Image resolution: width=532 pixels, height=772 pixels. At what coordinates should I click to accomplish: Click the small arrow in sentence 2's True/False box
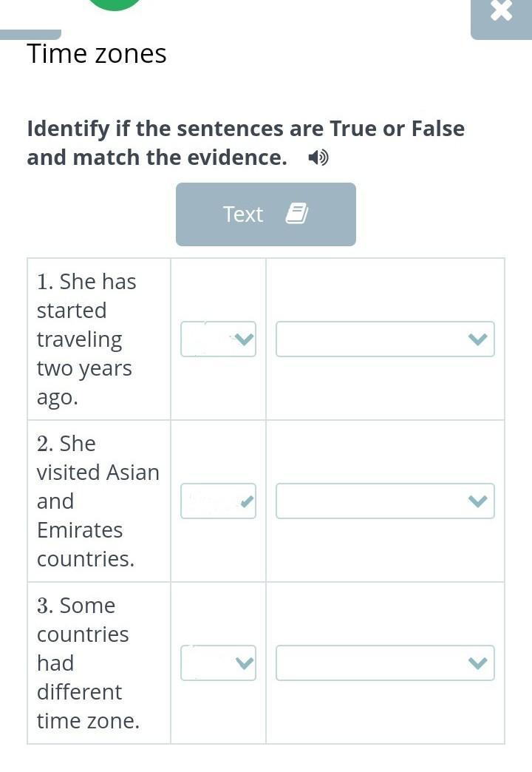(x=246, y=501)
